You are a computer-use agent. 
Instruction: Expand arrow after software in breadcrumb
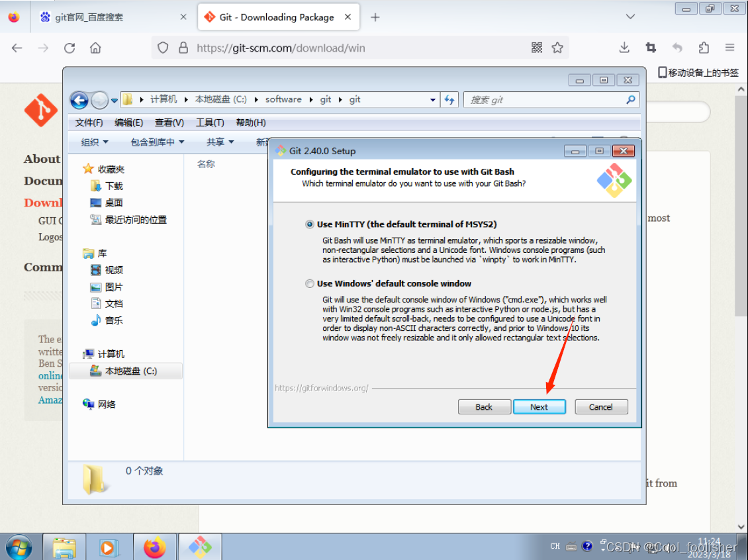click(311, 100)
